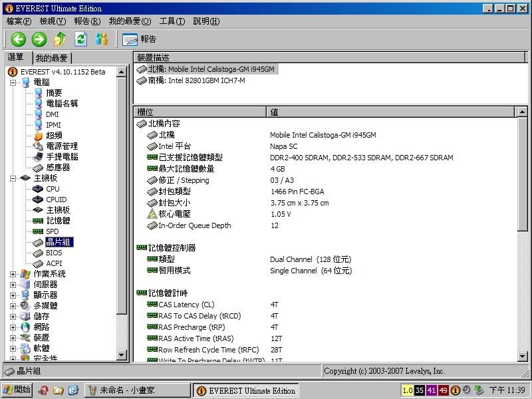Click the details list scroll up arrow
The image size is (532, 399).
(x=523, y=112)
